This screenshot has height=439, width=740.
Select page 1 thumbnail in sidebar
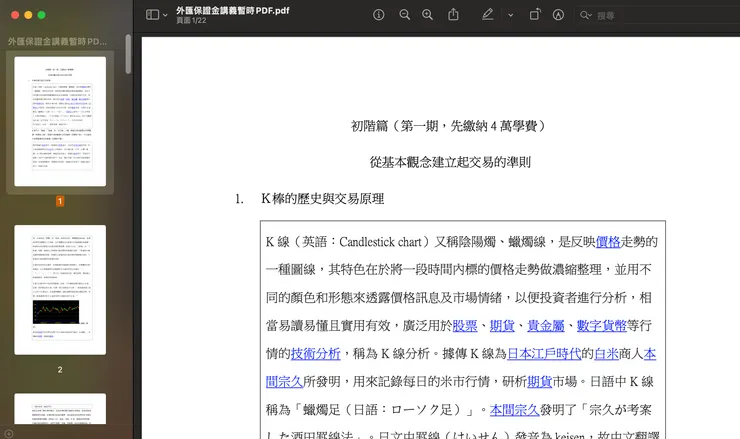[x=60, y=121]
